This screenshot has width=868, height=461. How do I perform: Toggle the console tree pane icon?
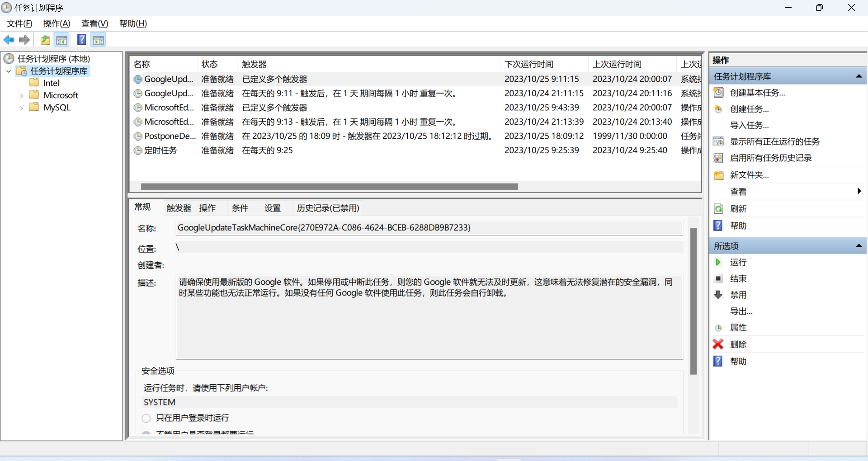click(62, 40)
